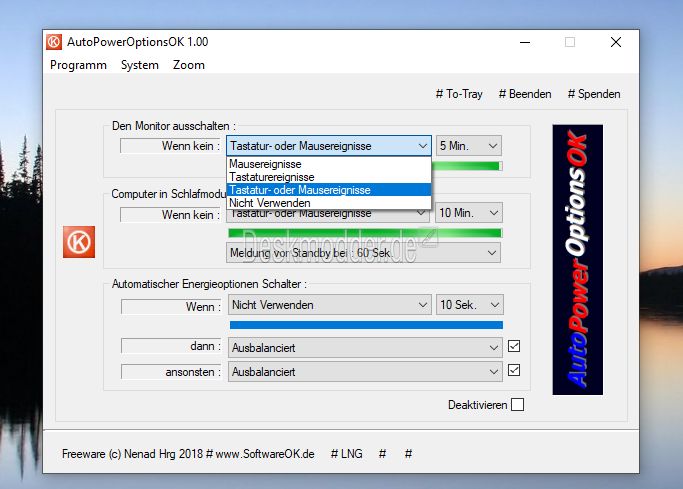Close the AutoPowerOptionsOK window
This screenshot has height=489, width=683.
(616, 42)
